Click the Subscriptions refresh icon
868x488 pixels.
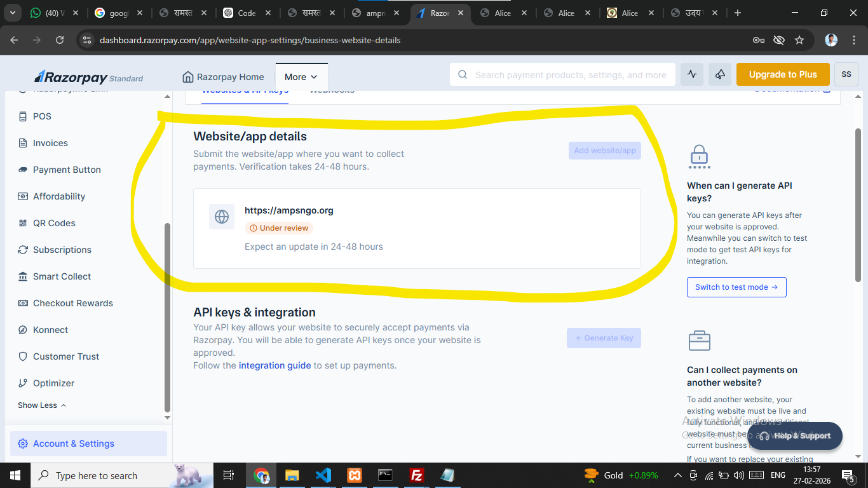point(23,250)
